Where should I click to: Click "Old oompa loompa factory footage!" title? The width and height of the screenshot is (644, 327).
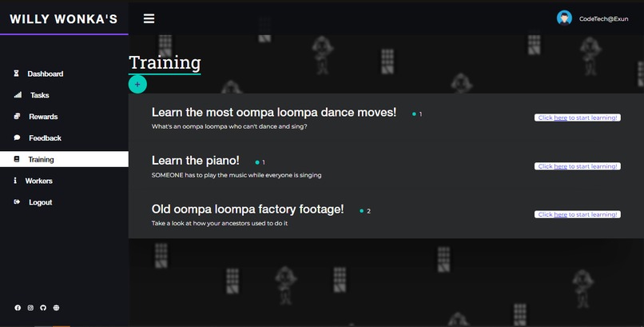click(x=248, y=209)
